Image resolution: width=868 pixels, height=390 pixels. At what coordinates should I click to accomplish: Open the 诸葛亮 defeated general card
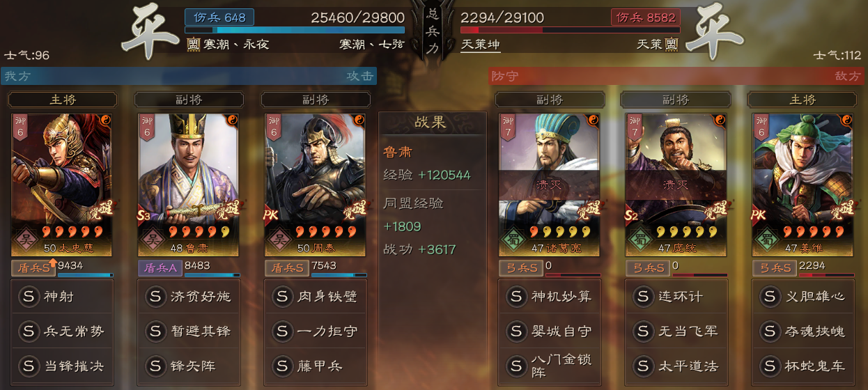coord(549,185)
